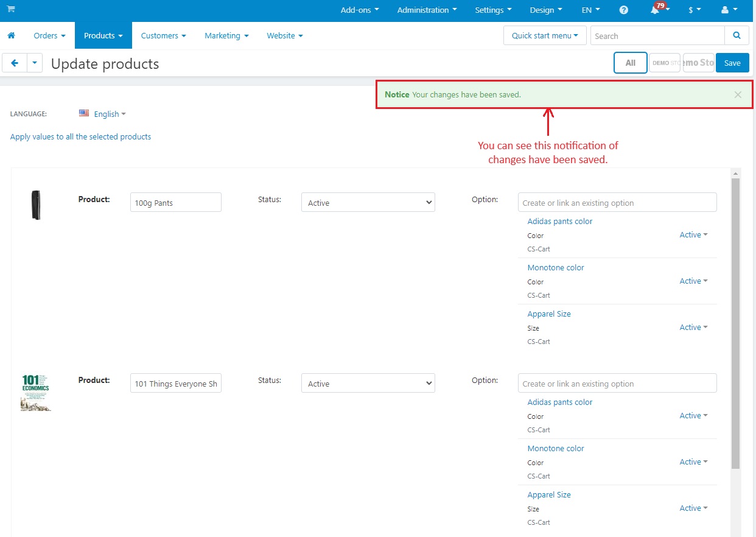
Task: Open the Customers menu
Action: pyautogui.click(x=164, y=36)
